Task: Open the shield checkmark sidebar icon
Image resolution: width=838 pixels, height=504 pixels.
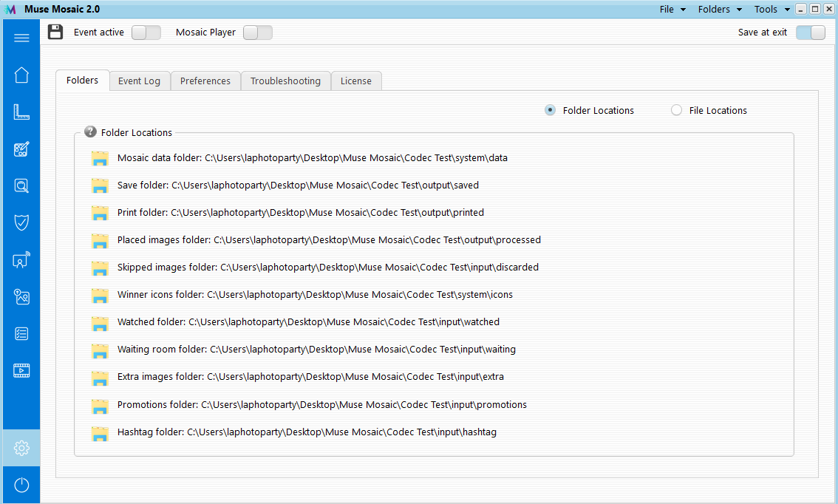Action: coord(21,222)
